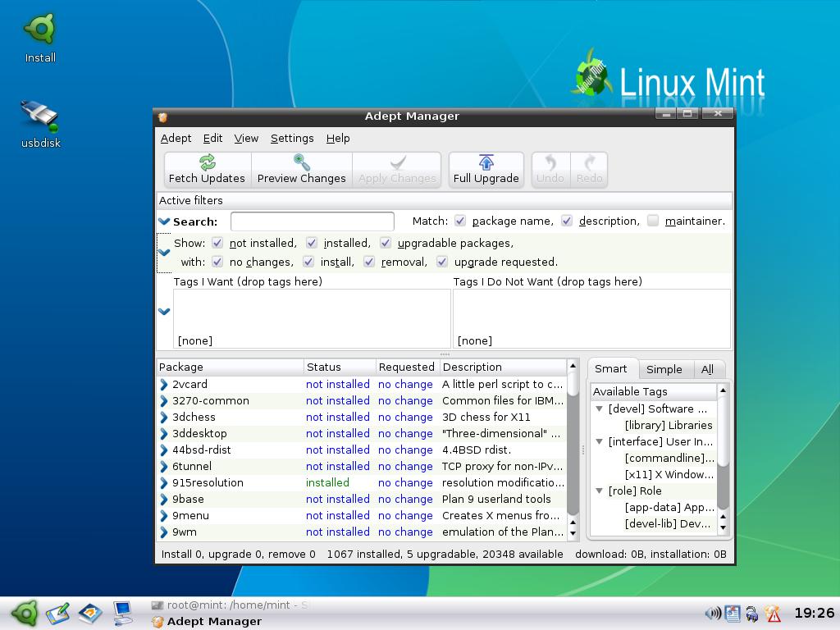This screenshot has height=630, width=840.
Task: Click into the Search input field
Action: tap(313, 221)
